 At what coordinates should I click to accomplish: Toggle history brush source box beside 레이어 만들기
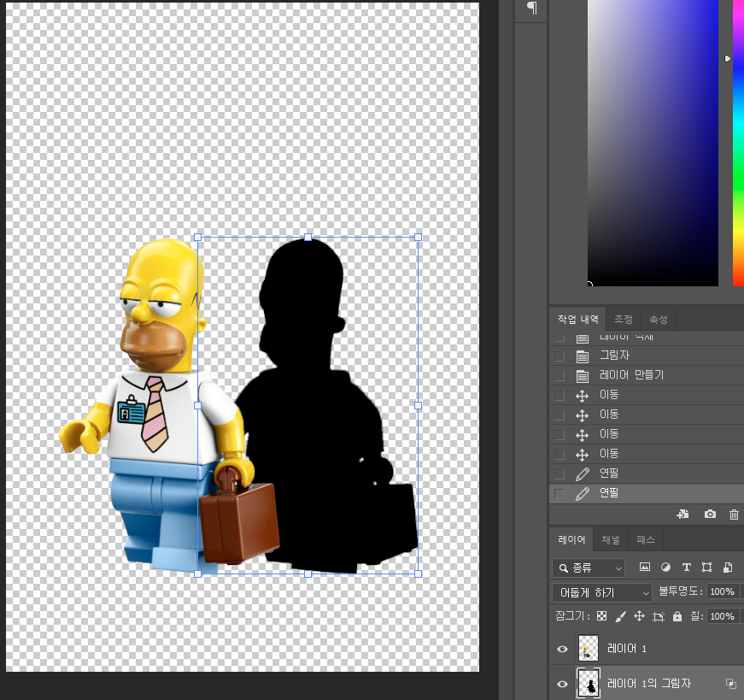pos(559,376)
